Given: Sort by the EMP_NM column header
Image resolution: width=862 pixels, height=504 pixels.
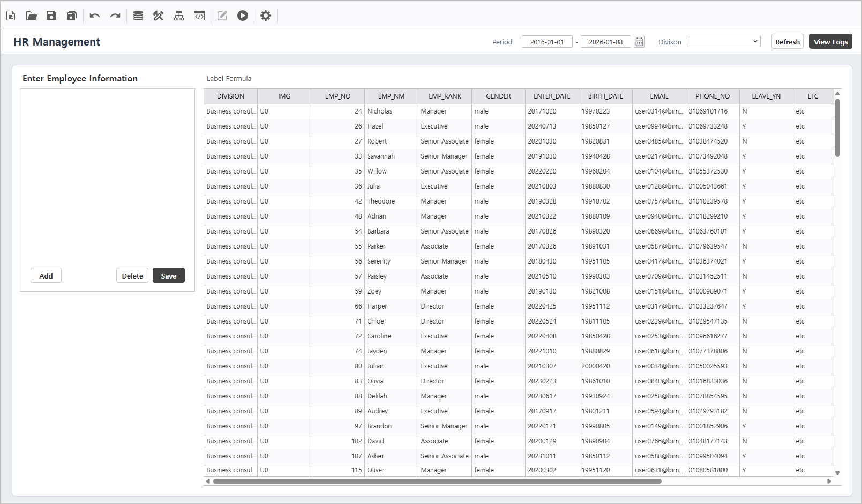Looking at the screenshot, I should (x=391, y=96).
